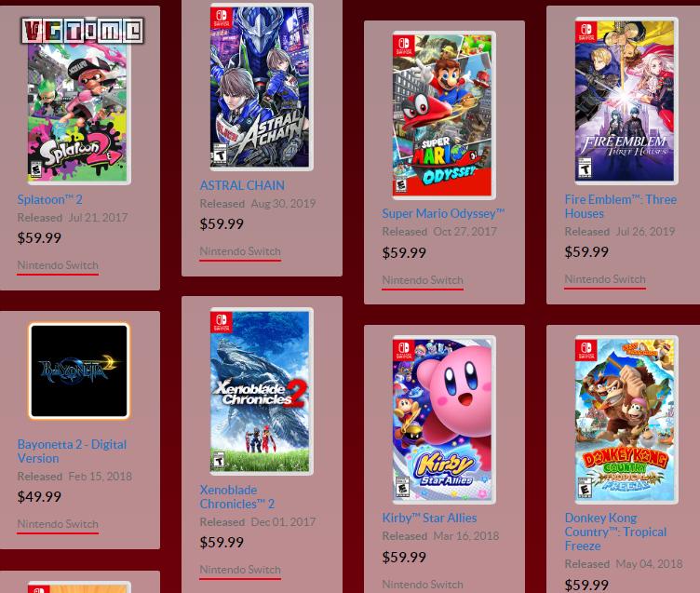Follow the ASTRAL CHAIN title link

[x=242, y=185]
